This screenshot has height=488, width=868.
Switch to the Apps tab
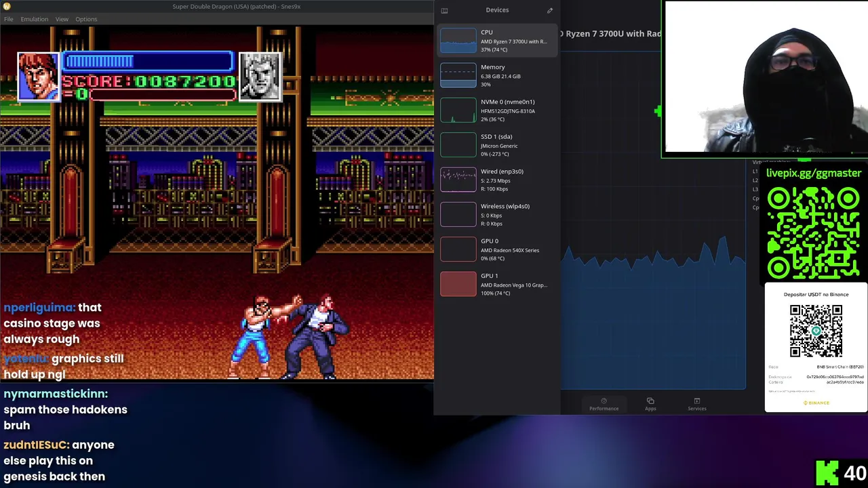click(x=650, y=404)
